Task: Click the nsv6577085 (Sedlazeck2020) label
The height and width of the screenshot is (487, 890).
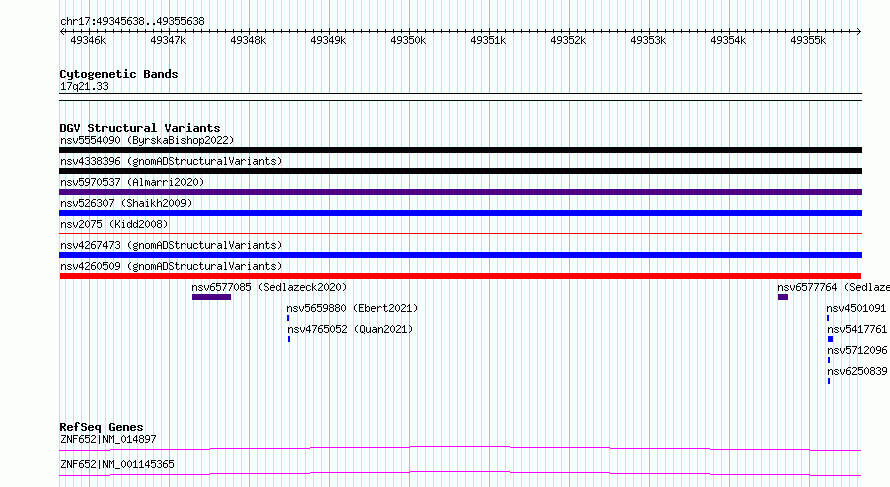Action: pos(269,287)
